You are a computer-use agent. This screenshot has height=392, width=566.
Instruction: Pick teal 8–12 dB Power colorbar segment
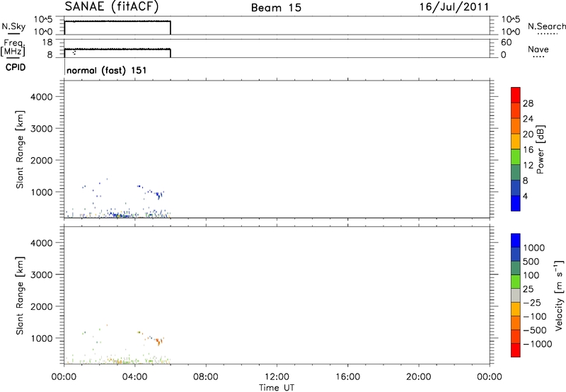pos(516,172)
